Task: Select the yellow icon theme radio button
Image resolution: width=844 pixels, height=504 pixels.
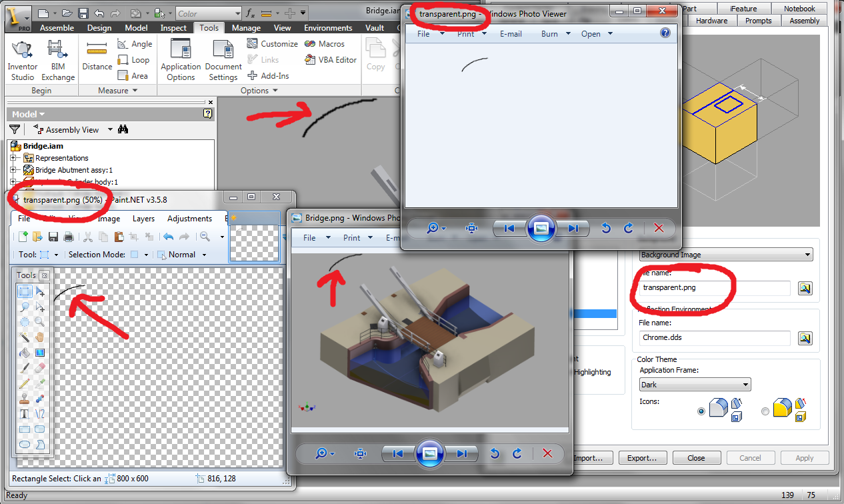Action: (765, 411)
